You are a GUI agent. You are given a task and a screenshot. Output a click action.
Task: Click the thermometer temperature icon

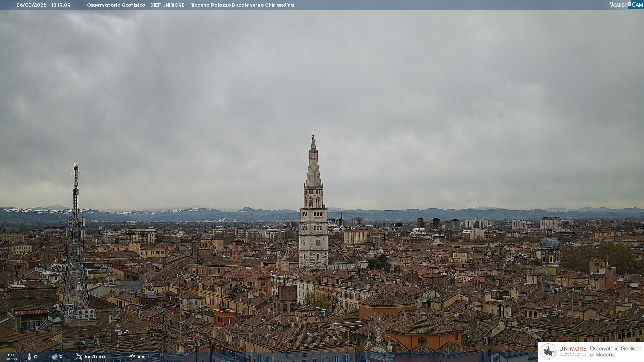click(x=29, y=357)
